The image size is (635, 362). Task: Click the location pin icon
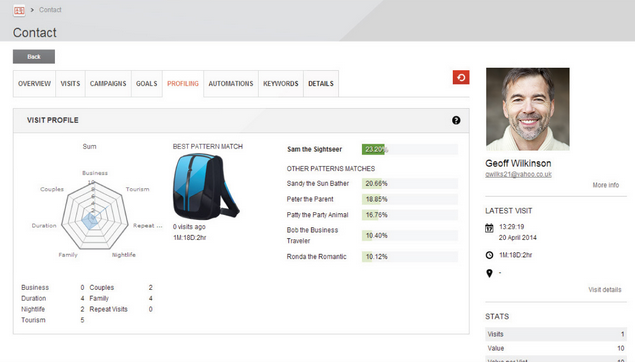489,273
